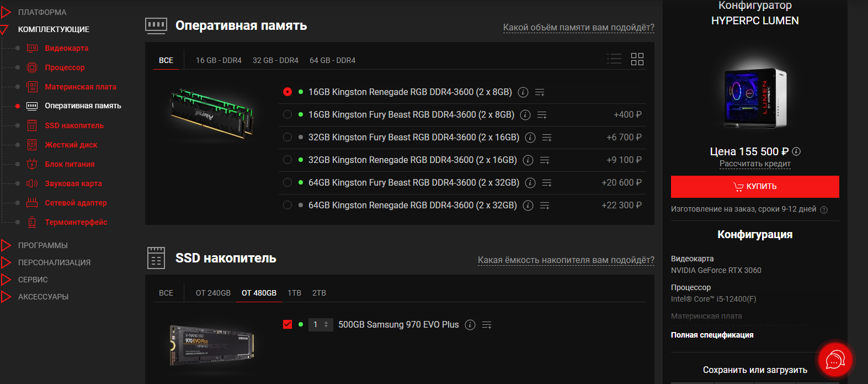Select 64GB Kingston Renegade RGB radio button
This screenshot has height=384, width=868.
click(287, 205)
